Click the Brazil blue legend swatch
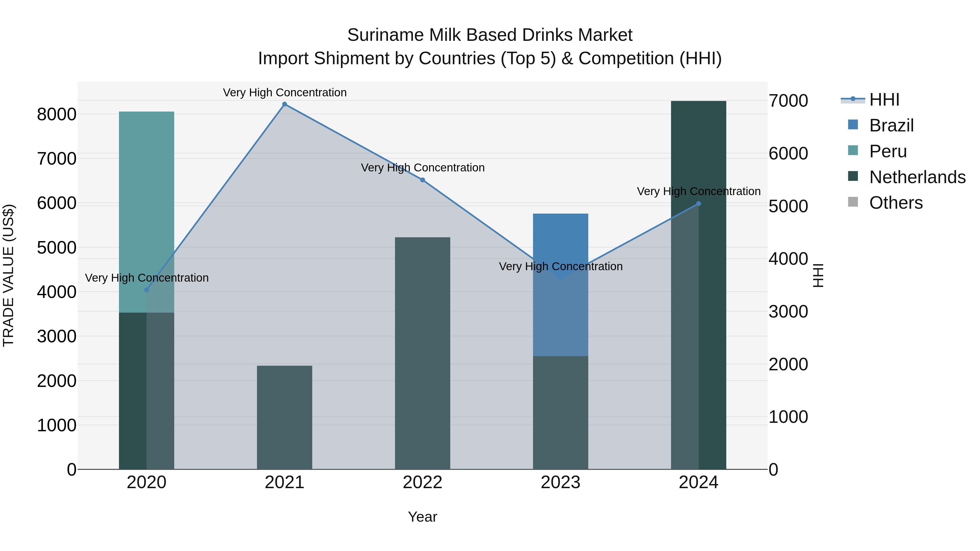Screen dimensions: 980x551 tap(853, 125)
